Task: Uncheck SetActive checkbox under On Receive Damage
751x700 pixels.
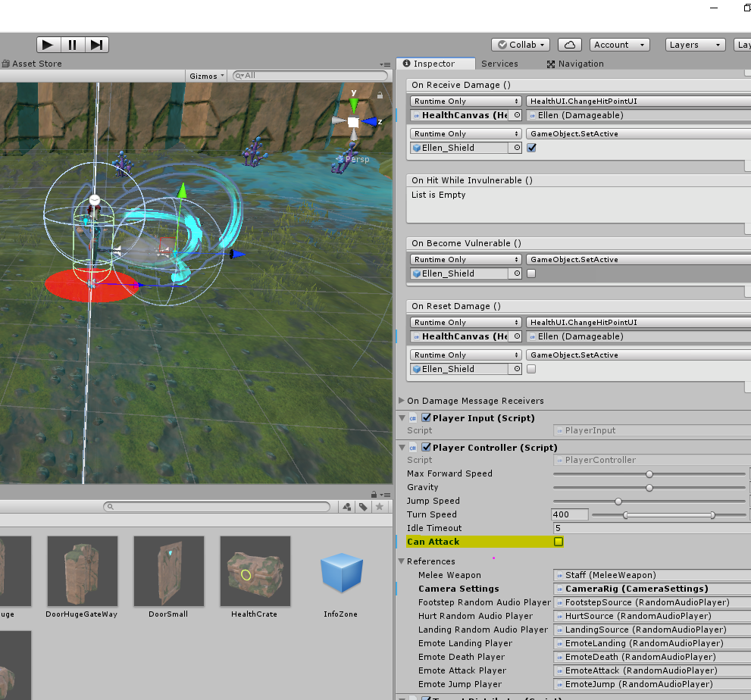Action: [532, 148]
